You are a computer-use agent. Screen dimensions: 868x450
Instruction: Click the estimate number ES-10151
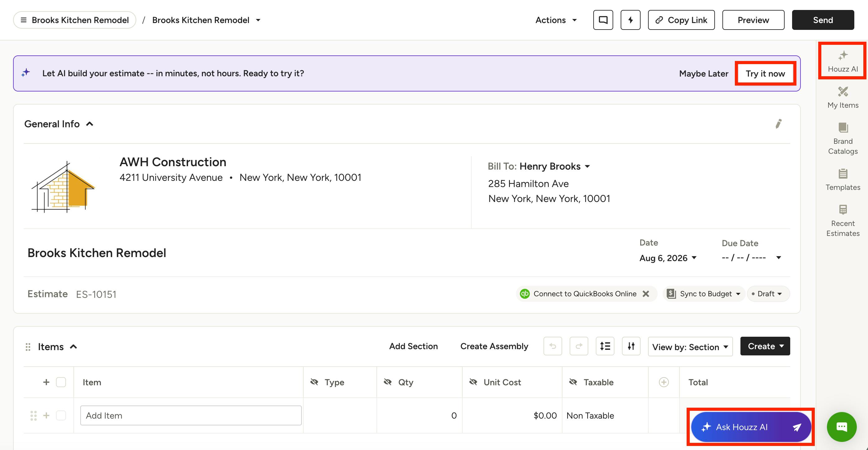click(x=96, y=295)
